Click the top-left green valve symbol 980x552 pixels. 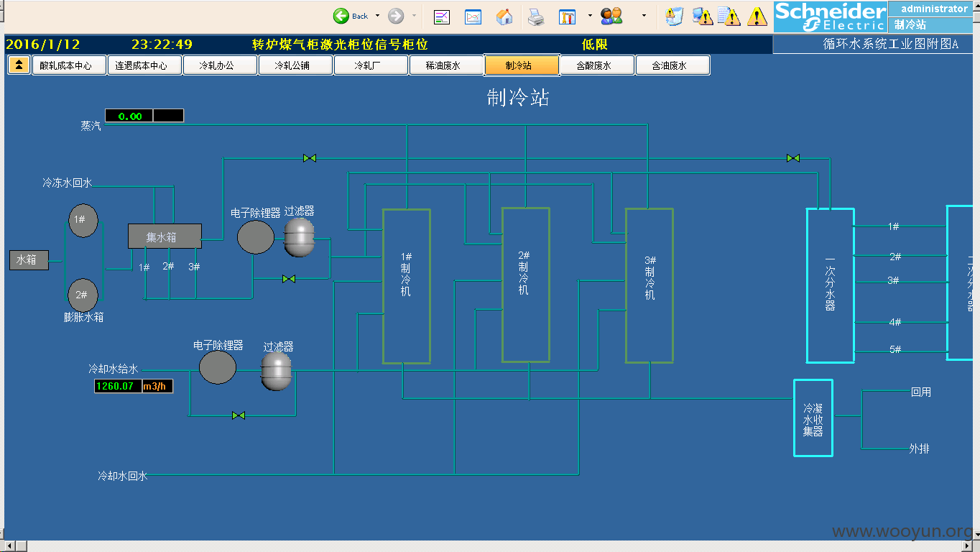[310, 158]
